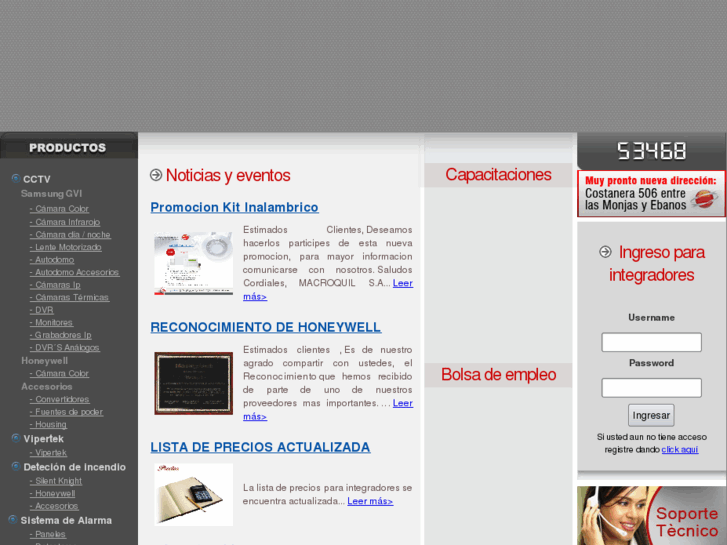Open the RECONOCIMIENTO DE HONEYWELL headline
The height and width of the screenshot is (545, 727).
point(266,327)
